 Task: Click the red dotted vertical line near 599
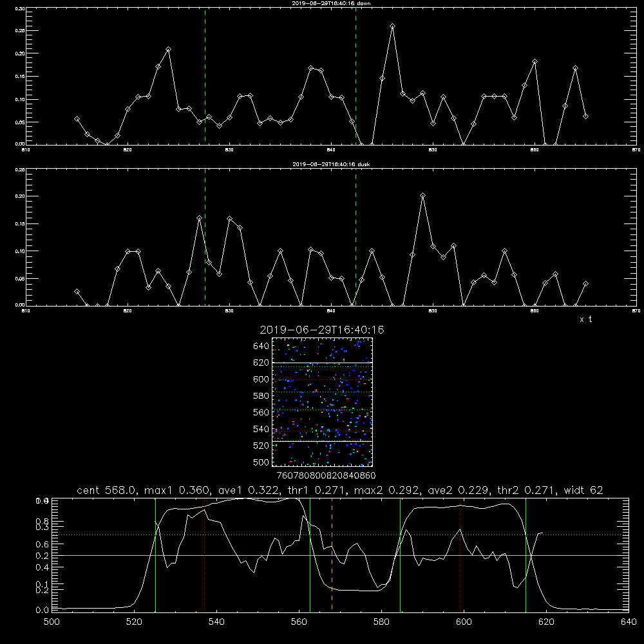click(460, 554)
